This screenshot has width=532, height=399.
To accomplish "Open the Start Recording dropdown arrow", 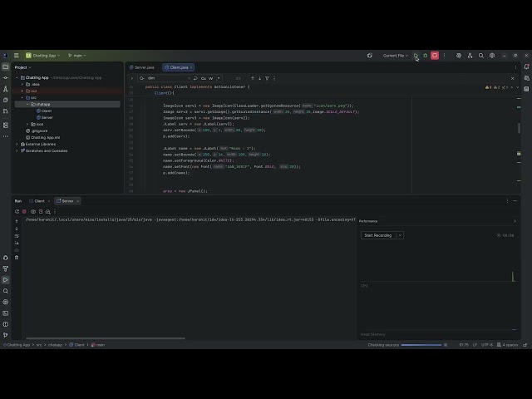I will tap(400, 235).
